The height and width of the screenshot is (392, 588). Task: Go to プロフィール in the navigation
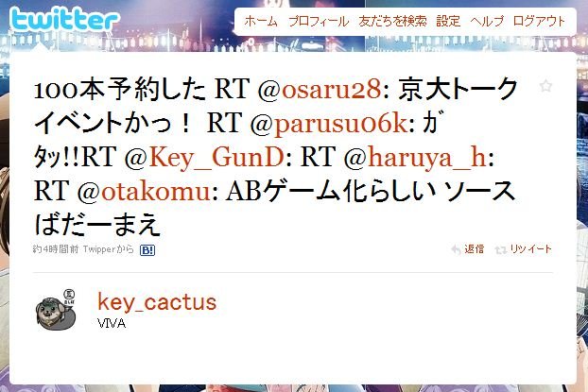(x=319, y=22)
